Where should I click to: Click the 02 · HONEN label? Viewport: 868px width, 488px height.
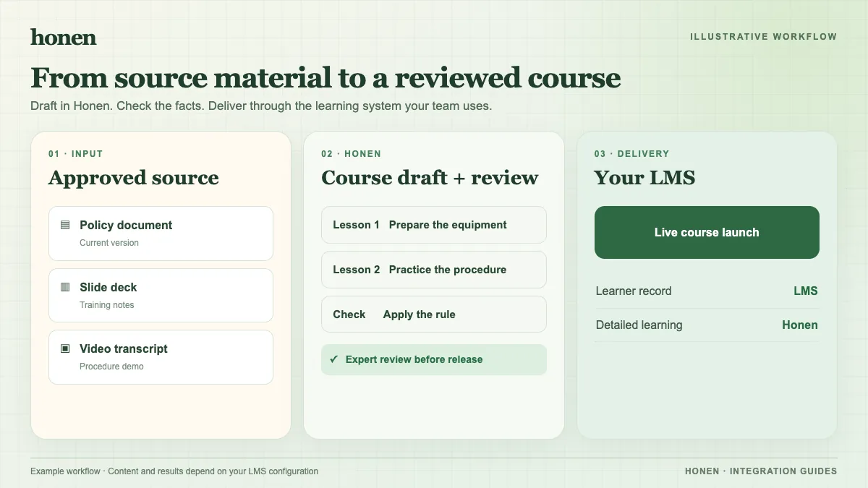pyautogui.click(x=351, y=154)
